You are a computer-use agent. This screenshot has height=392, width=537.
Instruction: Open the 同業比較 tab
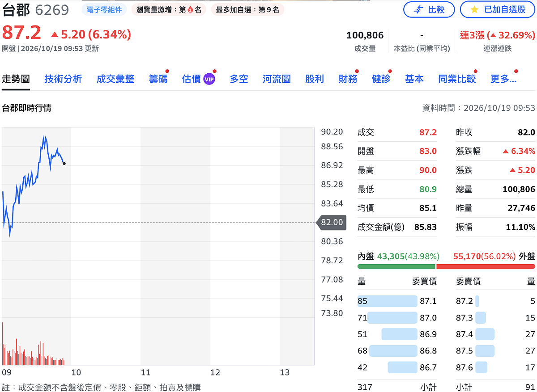[x=457, y=79]
